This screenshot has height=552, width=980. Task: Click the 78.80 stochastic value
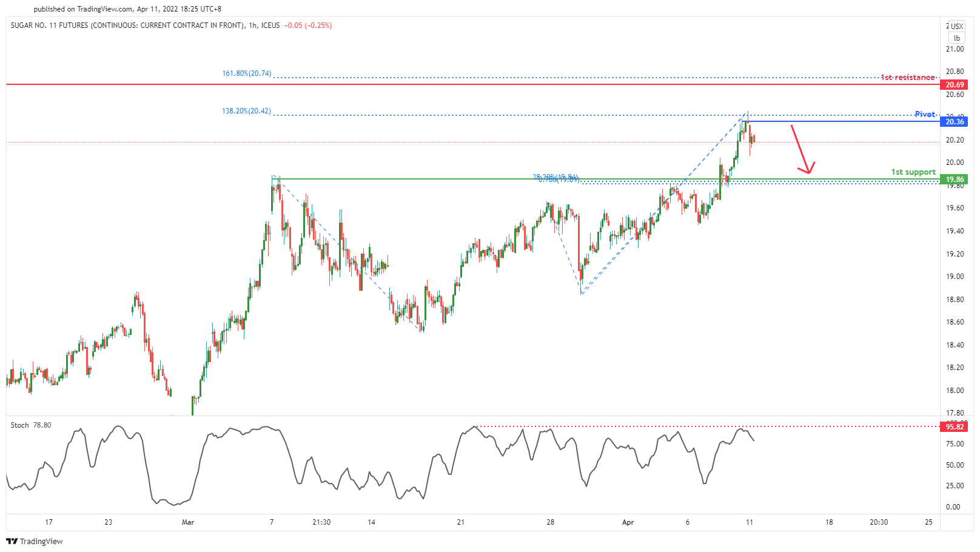pos(42,425)
